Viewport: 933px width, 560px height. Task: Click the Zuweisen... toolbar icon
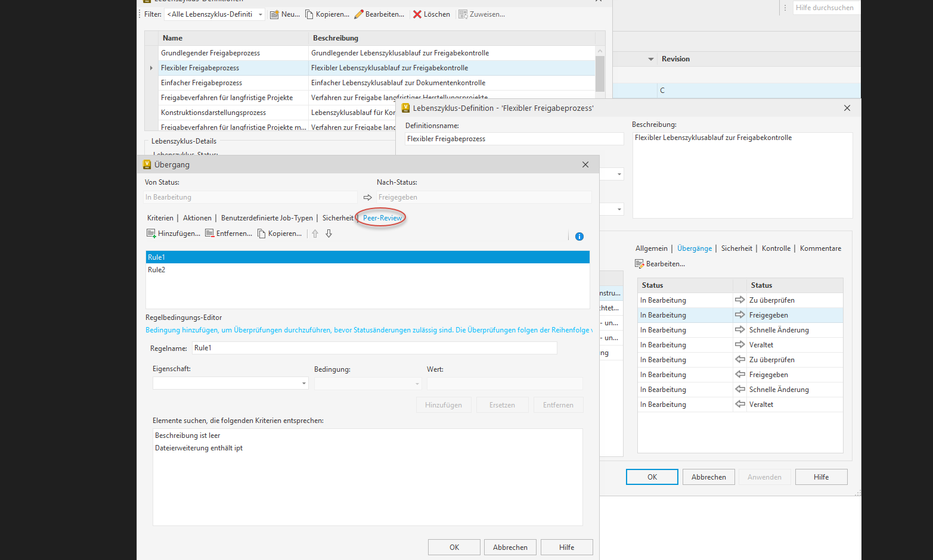[463, 14]
